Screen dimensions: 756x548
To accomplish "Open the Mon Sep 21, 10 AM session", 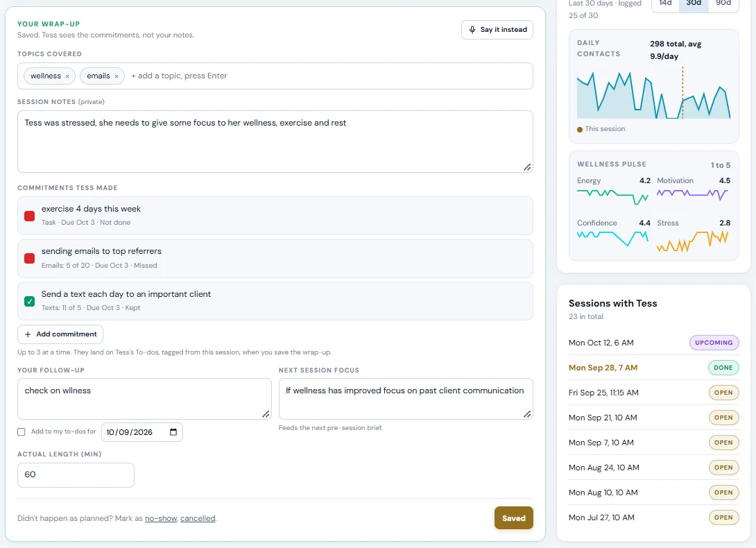I will [x=654, y=418].
